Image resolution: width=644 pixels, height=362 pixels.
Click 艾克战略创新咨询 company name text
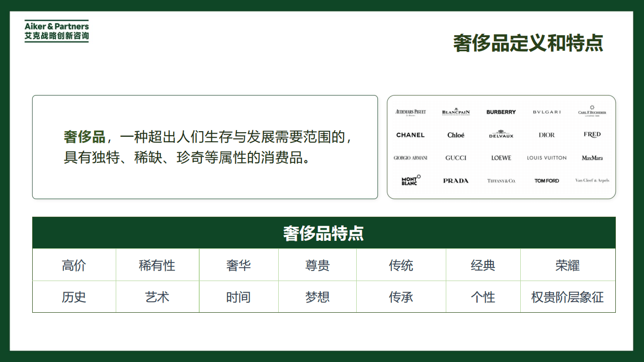pos(56,36)
